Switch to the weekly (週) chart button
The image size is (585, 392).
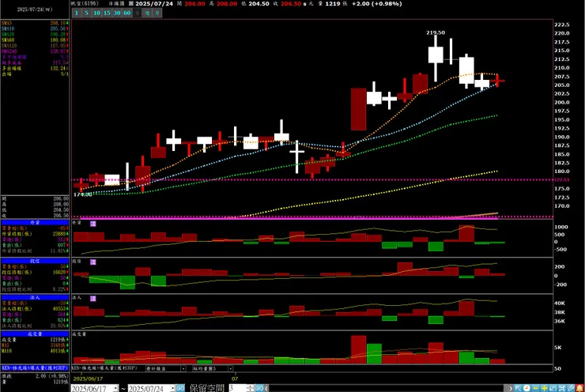147,13
